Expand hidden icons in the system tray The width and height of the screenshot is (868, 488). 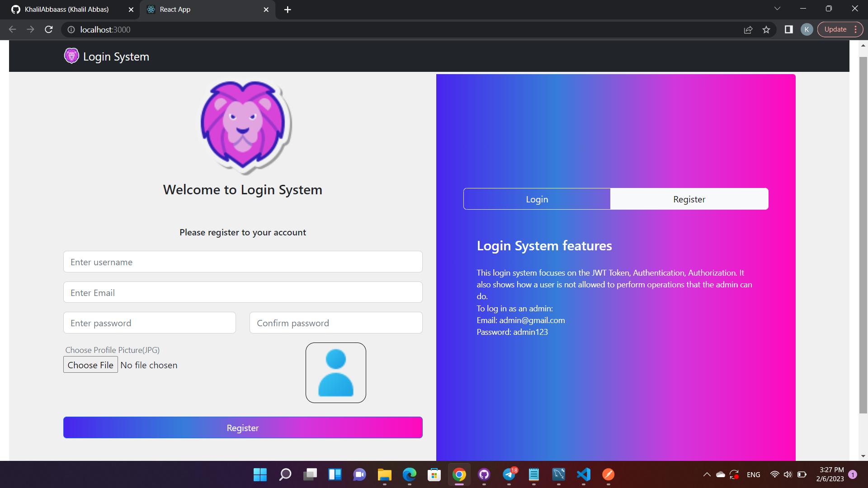(707, 474)
